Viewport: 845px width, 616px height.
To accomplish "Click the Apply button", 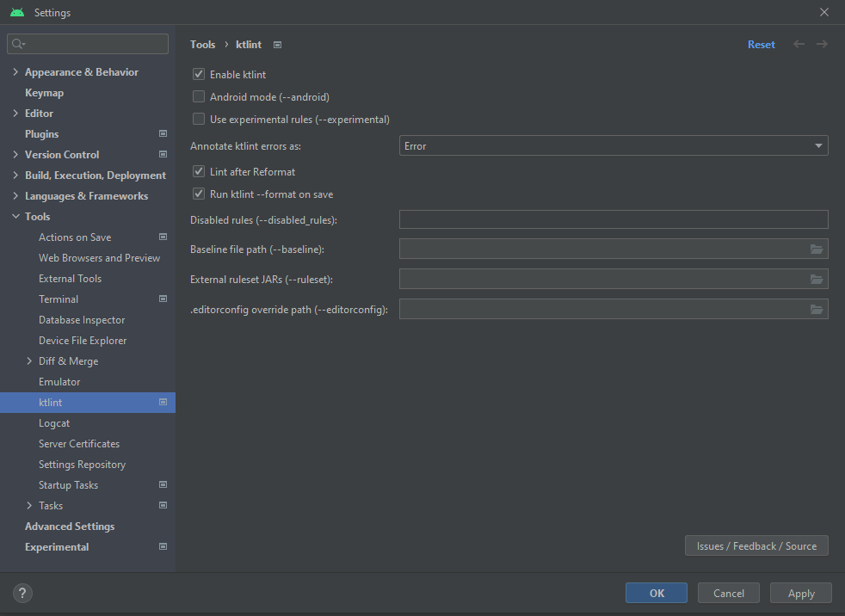I will click(x=801, y=593).
